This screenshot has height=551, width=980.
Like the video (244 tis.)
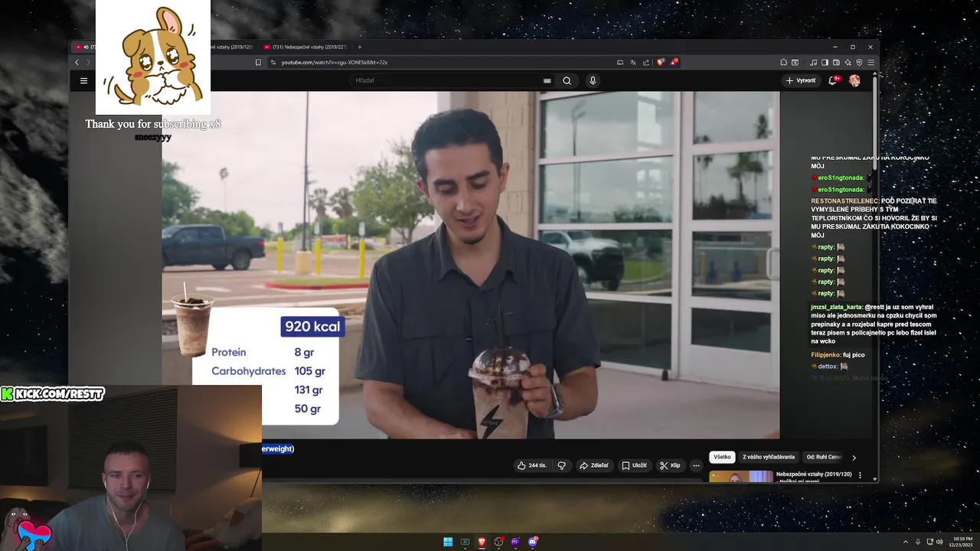click(x=532, y=465)
